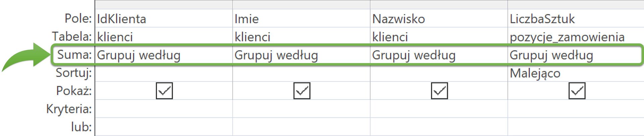Uncheck the Pokaż checkbox for IdKlienta
This screenshot has width=644, height=136.
164,91
